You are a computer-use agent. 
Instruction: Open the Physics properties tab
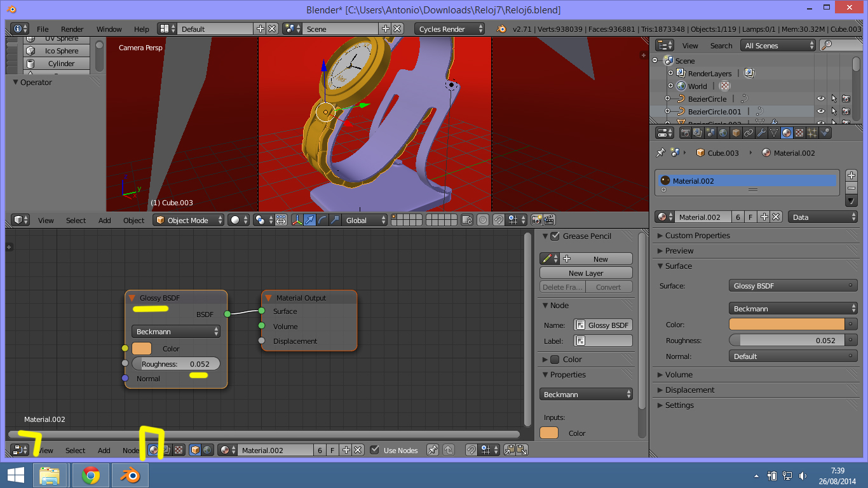pos(825,133)
